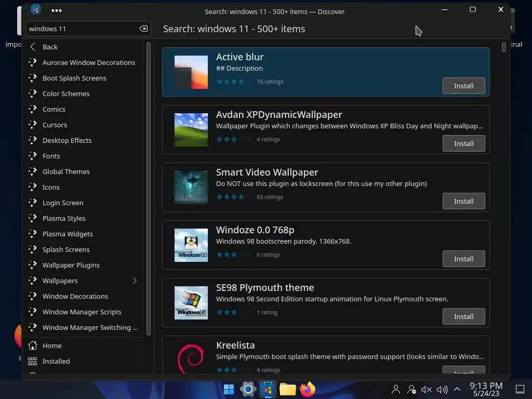
Task: Launch Firefox from the taskbar
Action: tap(308, 390)
